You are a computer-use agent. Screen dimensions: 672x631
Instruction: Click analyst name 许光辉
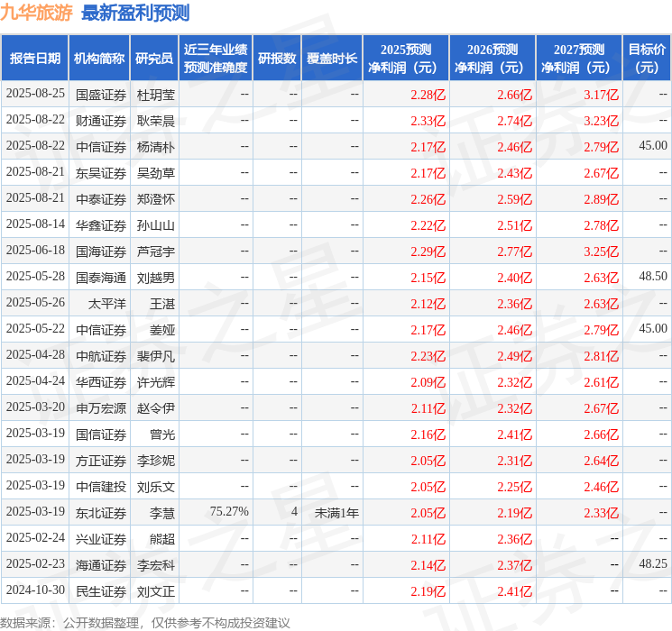coord(155,382)
